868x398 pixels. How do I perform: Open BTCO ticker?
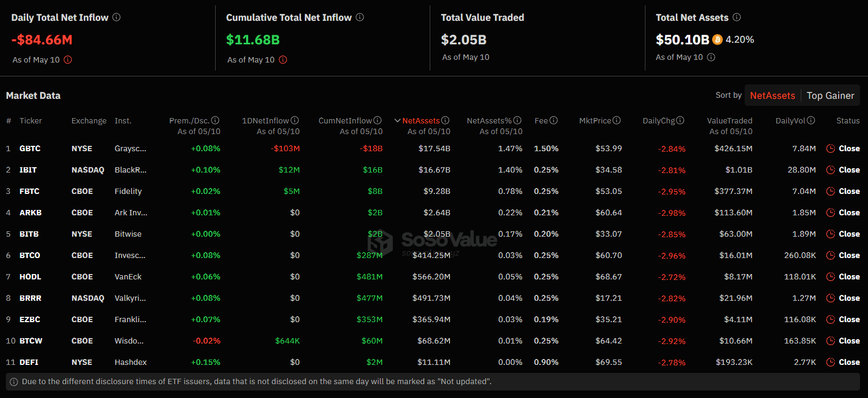[x=30, y=255]
